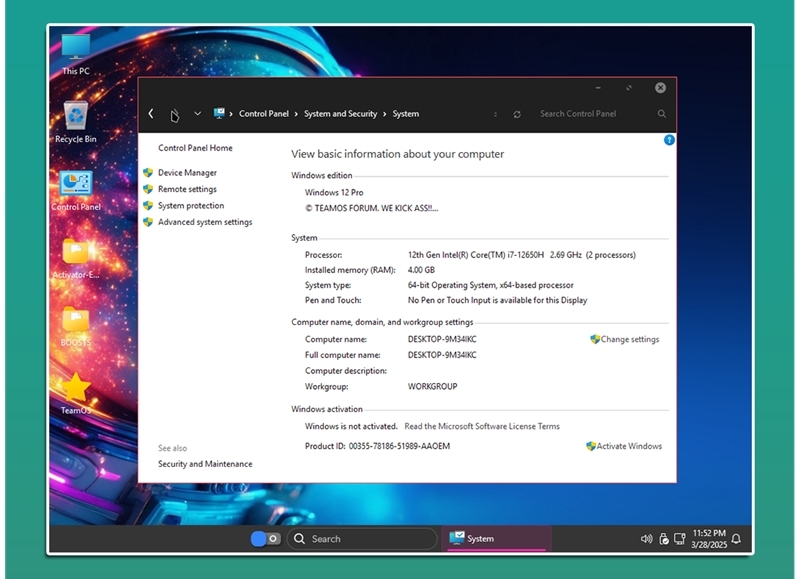Click shield icon beside Advanced system settings
The width and height of the screenshot is (800, 579).
[148, 222]
